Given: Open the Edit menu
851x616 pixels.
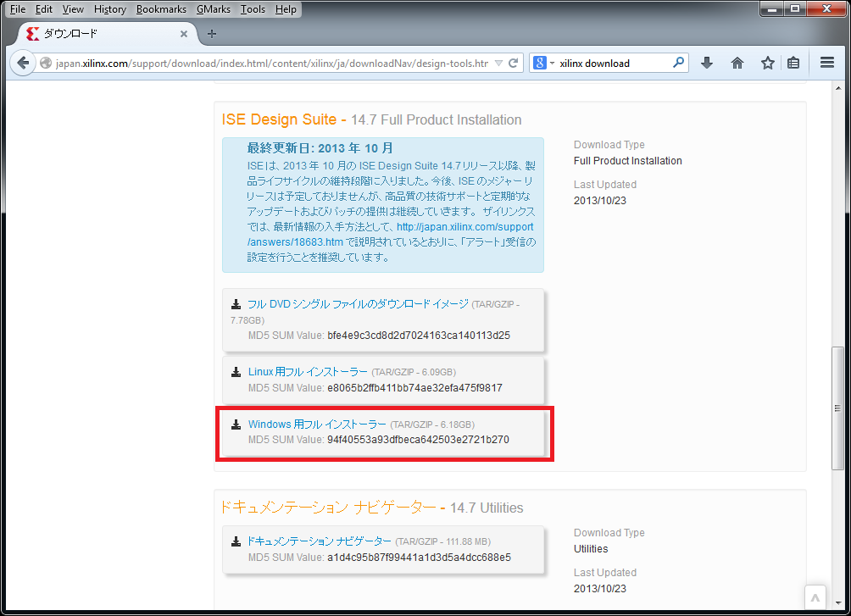Looking at the screenshot, I should point(43,9).
